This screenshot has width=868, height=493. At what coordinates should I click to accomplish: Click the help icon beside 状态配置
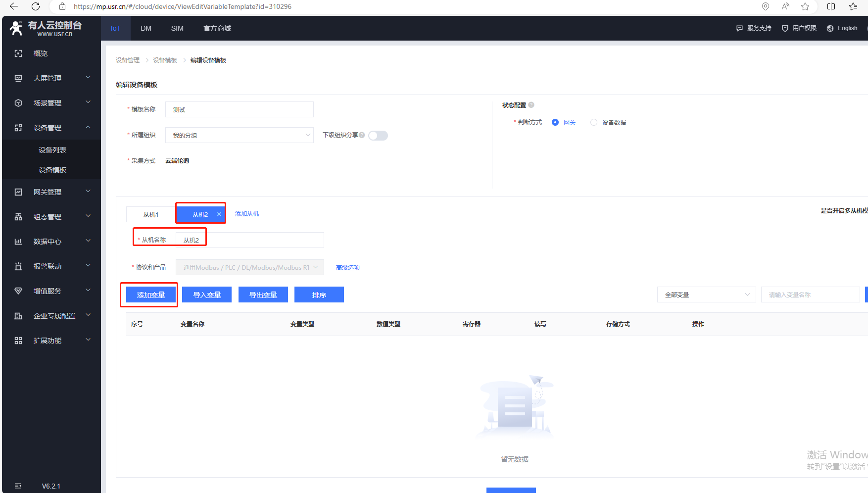531,105
